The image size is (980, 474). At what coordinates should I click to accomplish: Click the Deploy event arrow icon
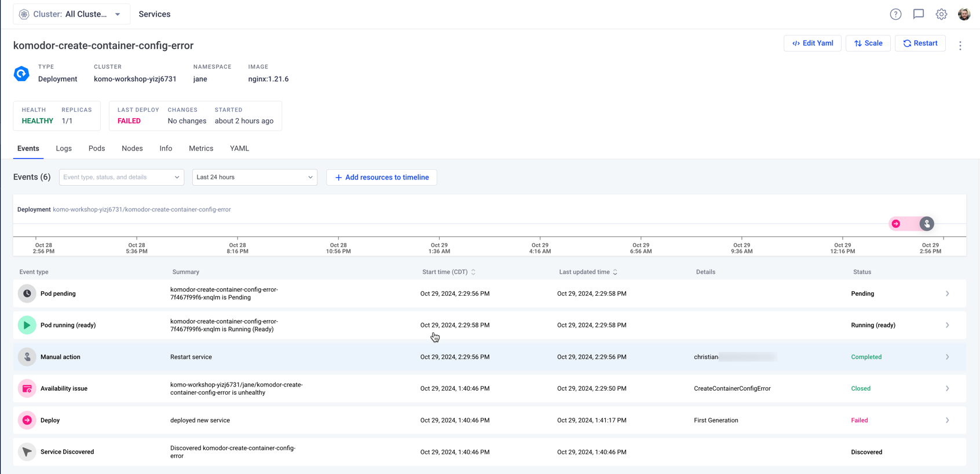pos(27,420)
